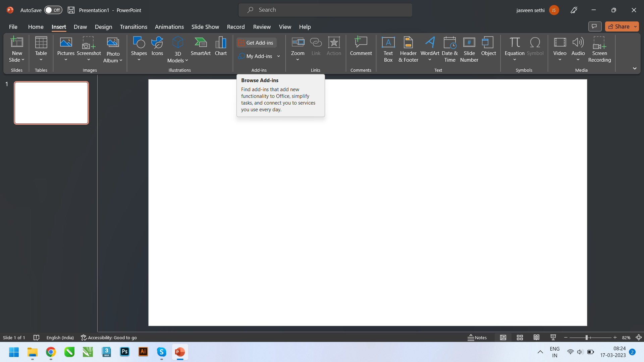This screenshot has height=362, width=644.
Task: Open spell check icon in status bar
Action: coord(37,338)
